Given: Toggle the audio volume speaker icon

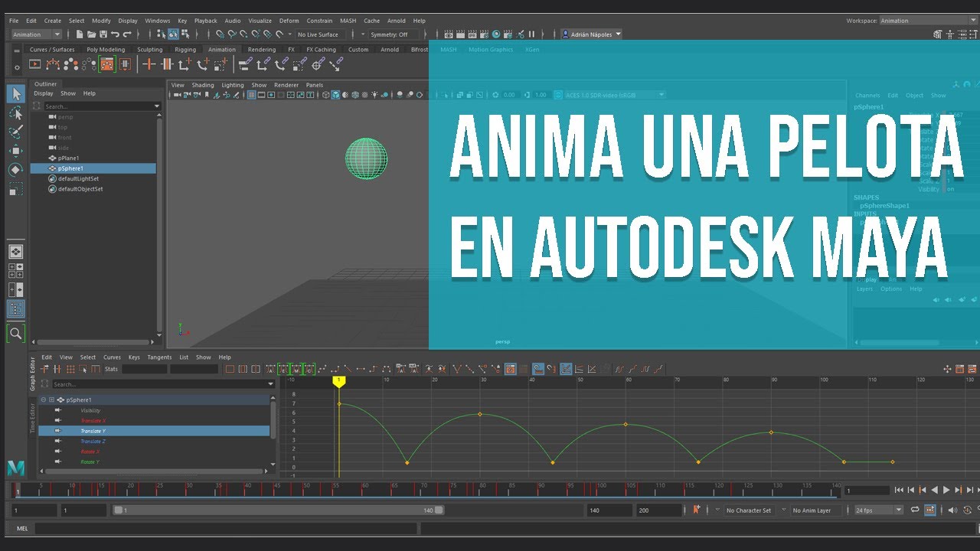Looking at the screenshot, I should coord(952,510).
